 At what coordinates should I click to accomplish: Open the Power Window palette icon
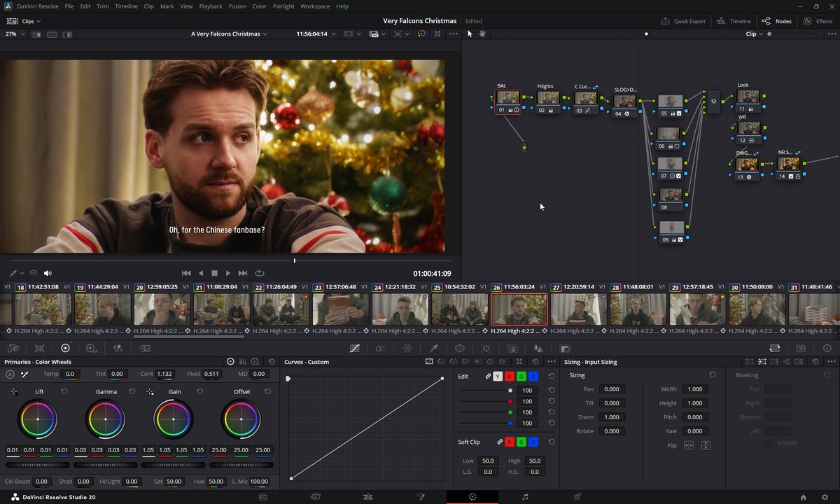click(x=459, y=348)
